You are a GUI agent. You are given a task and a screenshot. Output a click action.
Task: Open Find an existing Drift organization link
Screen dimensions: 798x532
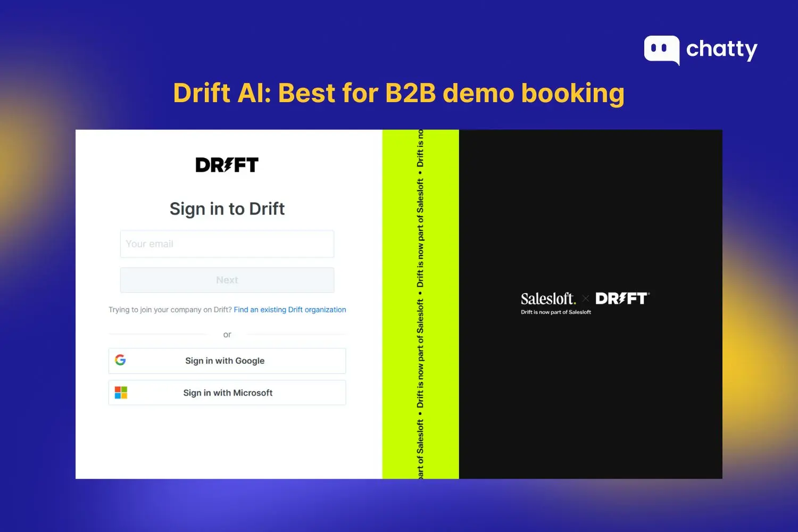click(290, 310)
